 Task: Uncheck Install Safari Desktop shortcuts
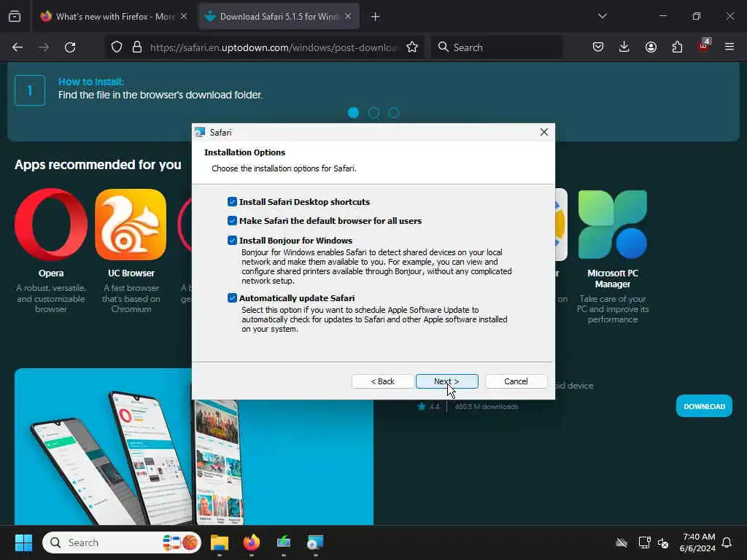(232, 201)
